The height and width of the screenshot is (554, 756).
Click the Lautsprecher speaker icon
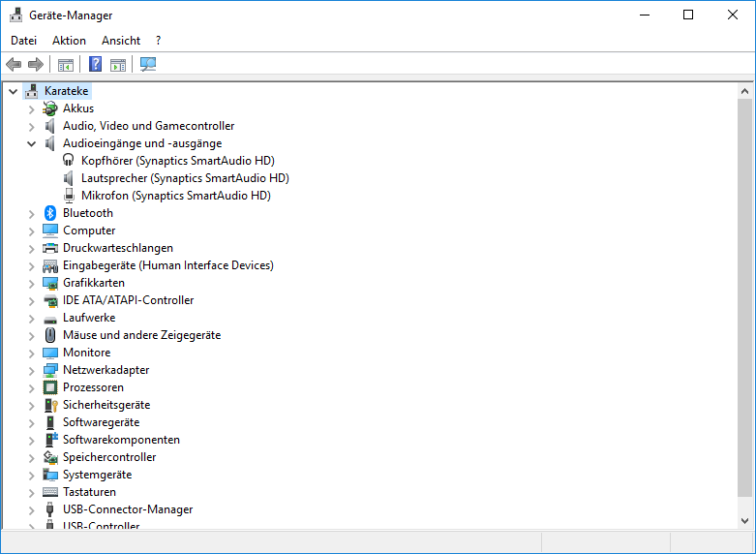69,178
